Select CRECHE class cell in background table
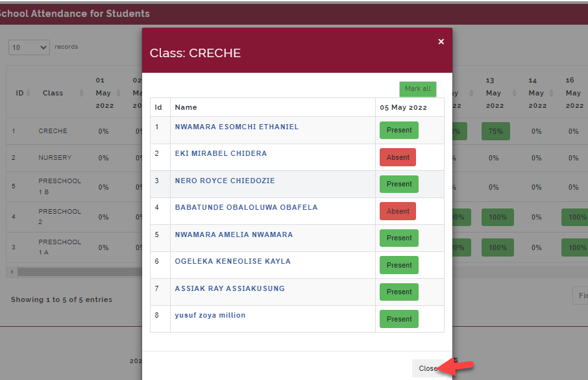Screen dimensions: 588x380 point(53,131)
